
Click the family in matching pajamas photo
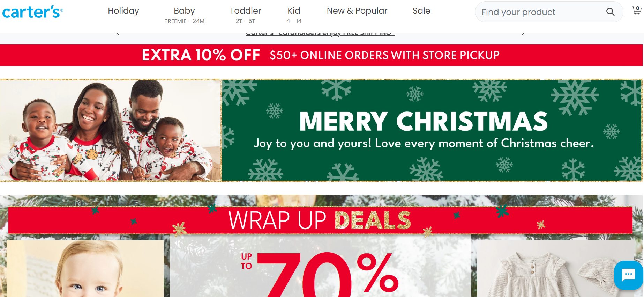point(111,130)
